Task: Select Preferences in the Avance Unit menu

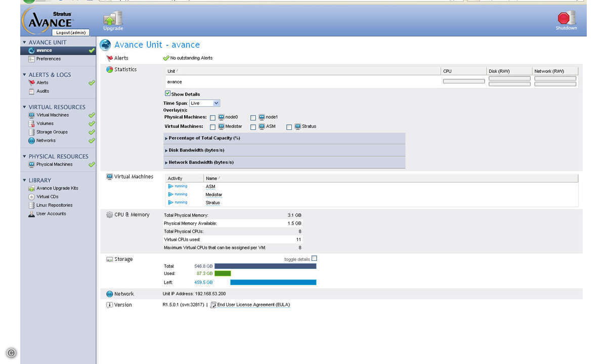Action: click(x=48, y=59)
